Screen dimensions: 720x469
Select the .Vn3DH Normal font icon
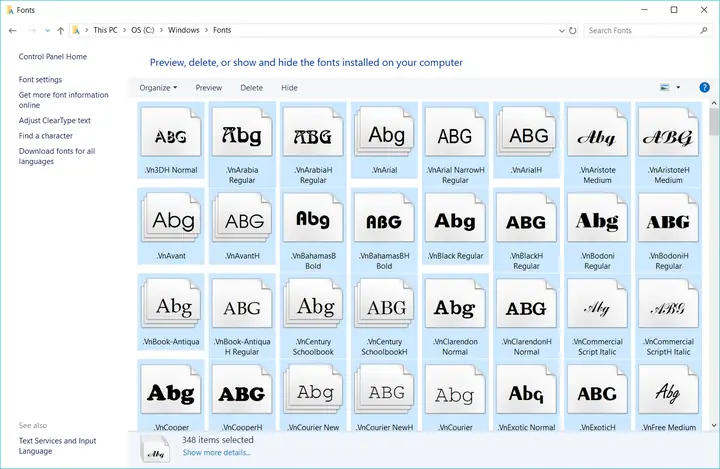(171, 132)
